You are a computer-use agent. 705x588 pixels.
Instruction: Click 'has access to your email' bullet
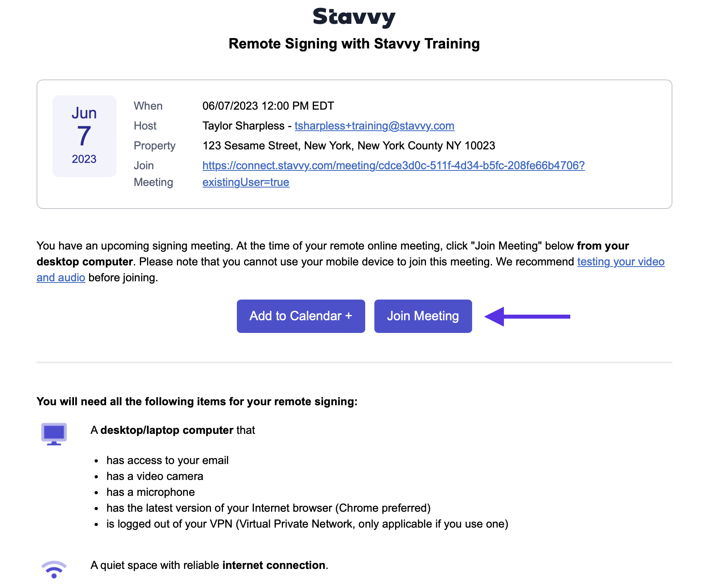point(167,460)
